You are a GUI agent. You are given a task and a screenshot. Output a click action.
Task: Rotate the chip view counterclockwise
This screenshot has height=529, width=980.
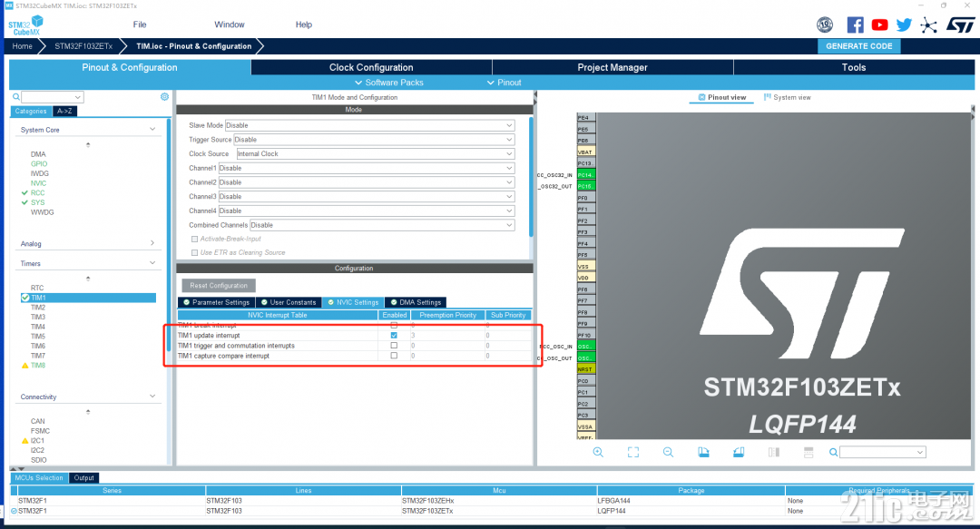738,452
